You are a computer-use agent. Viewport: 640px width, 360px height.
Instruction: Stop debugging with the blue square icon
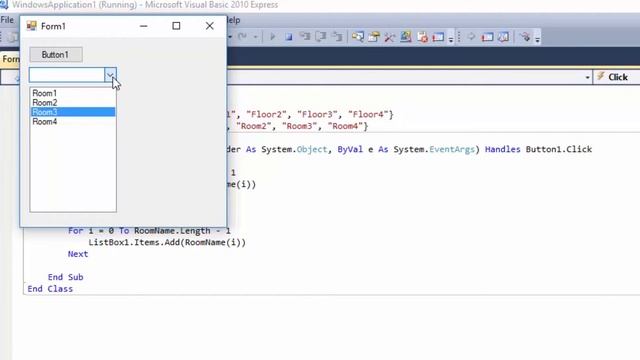pos(289,37)
